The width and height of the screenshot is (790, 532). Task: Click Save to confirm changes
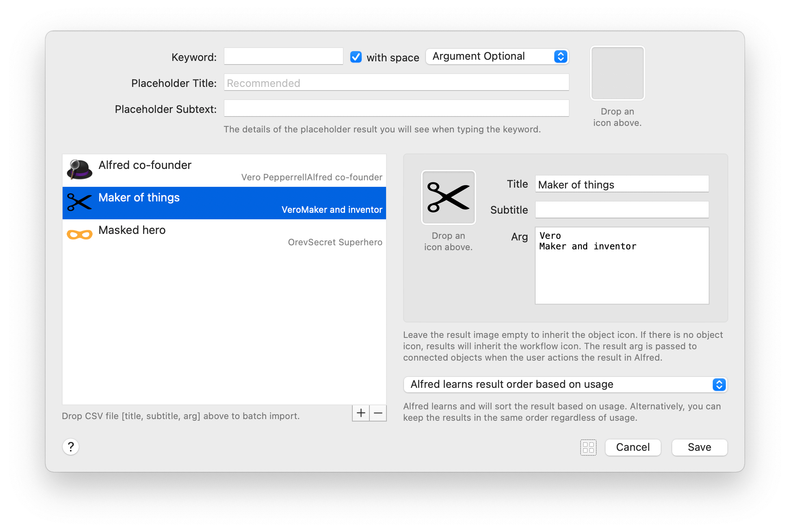pos(699,447)
